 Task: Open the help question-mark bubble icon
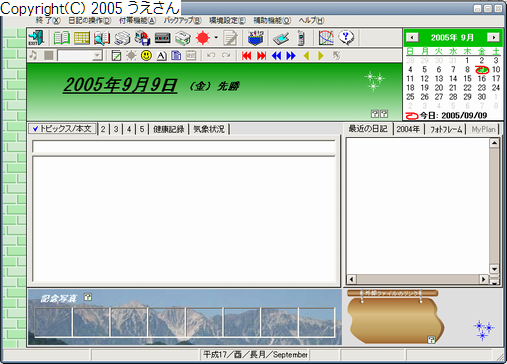346,38
